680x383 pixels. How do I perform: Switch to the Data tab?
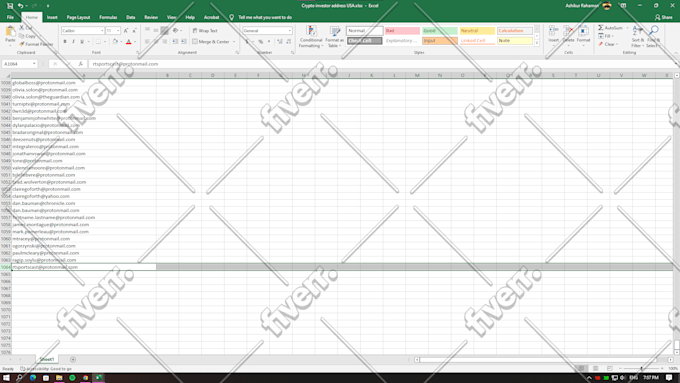131,17
